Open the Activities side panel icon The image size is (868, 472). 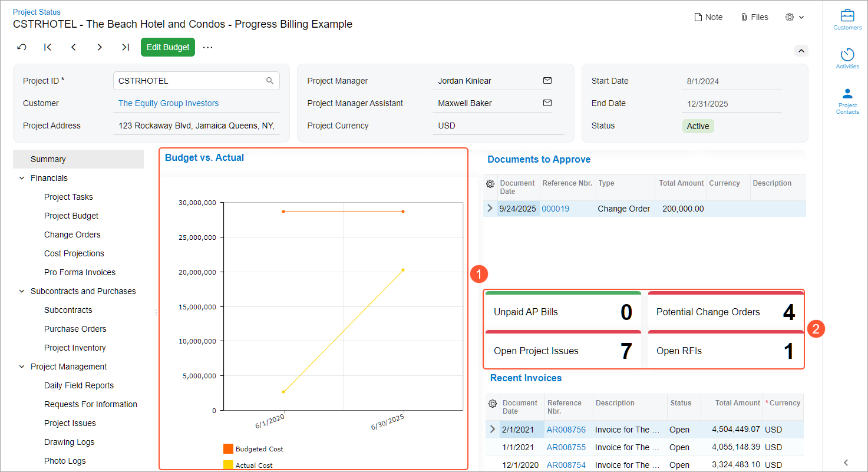click(847, 58)
